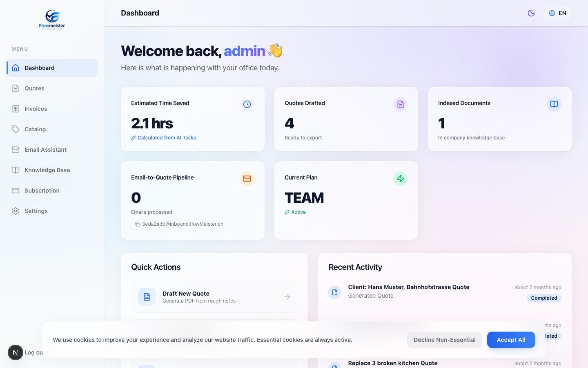
Task: Click the 3eda2adb@inbound.flowMeister.ch address field
Action: pyautogui.click(x=193, y=224)
